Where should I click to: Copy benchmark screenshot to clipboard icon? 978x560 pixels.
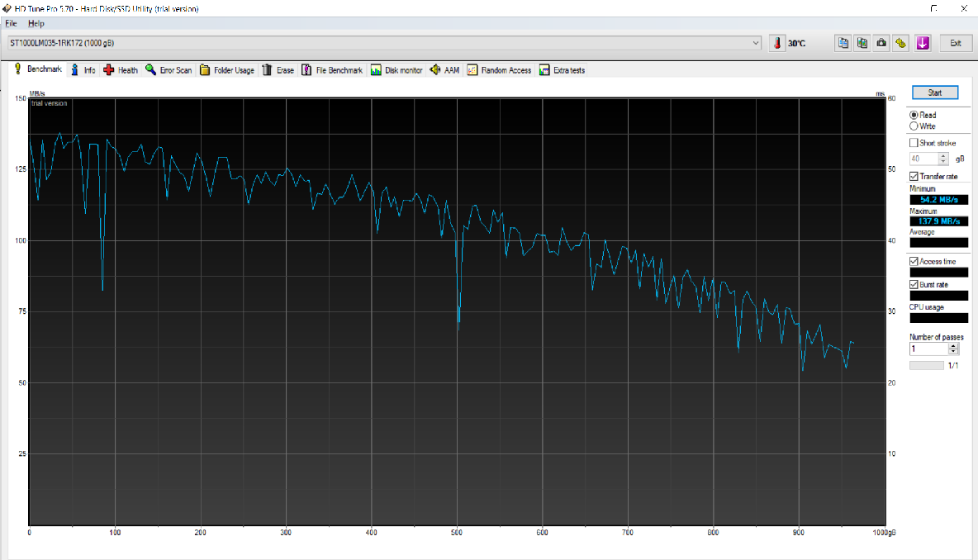click(x=862, y=43)
